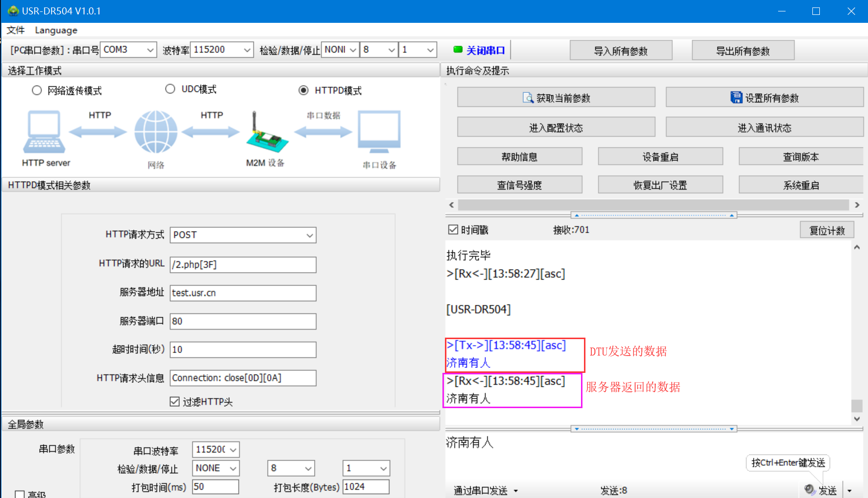868x498 pixels.
Task: Open the Language menu
Action: (x=56, y=30)
